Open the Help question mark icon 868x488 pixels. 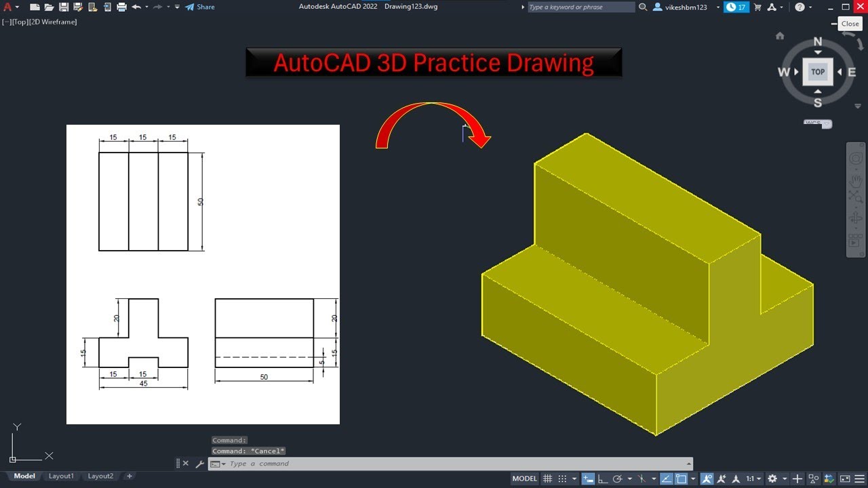tap(800, 7)
